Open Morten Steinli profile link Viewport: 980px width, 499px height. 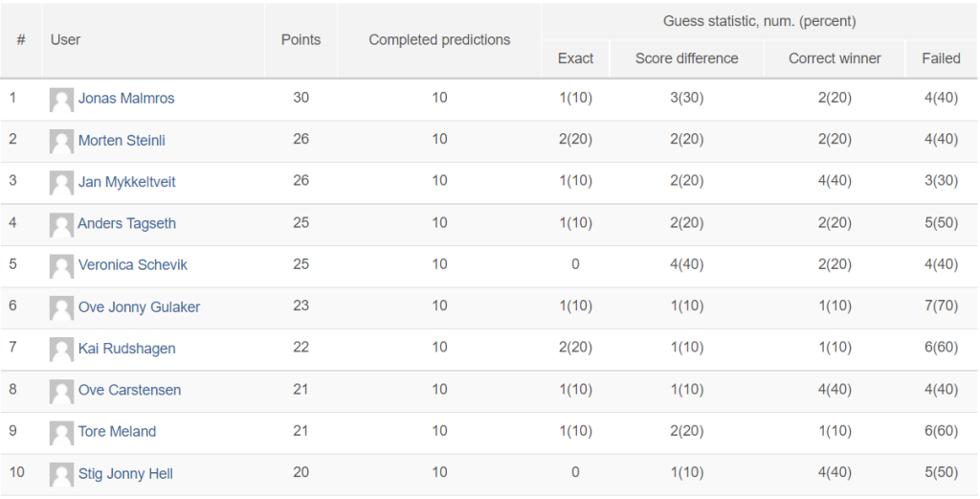[122, 140]
